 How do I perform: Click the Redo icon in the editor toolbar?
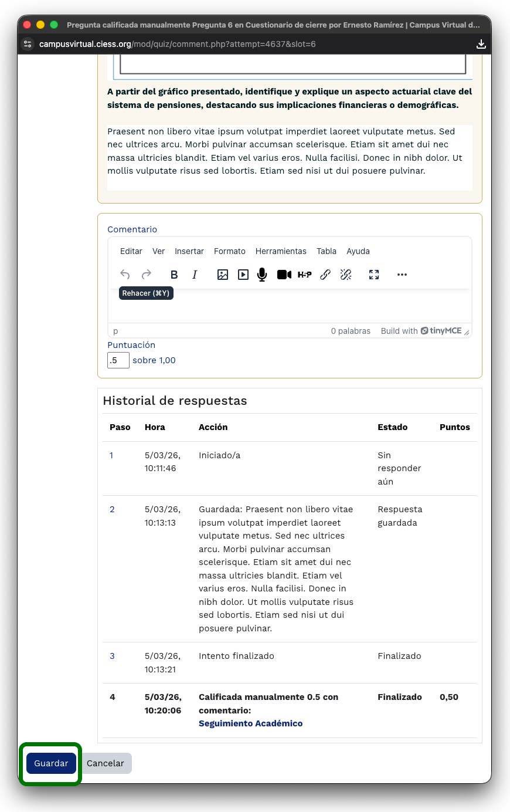[x=146, y=275]
